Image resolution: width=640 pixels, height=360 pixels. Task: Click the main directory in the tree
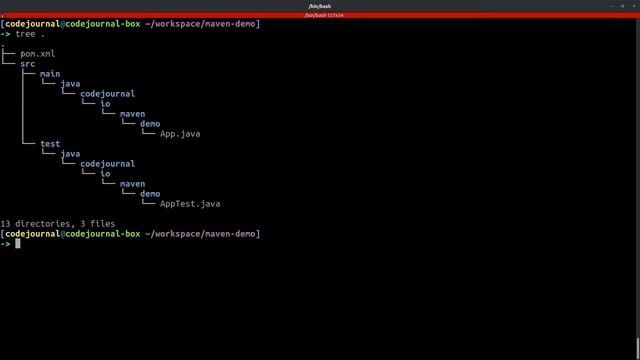[50, 74]
